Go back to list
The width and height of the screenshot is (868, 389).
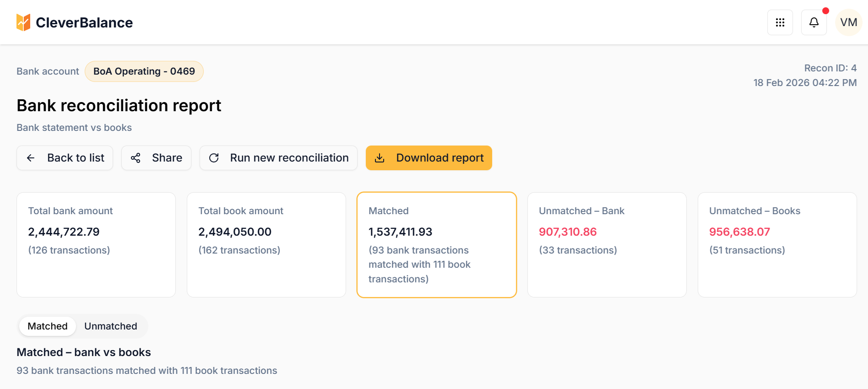65,158
